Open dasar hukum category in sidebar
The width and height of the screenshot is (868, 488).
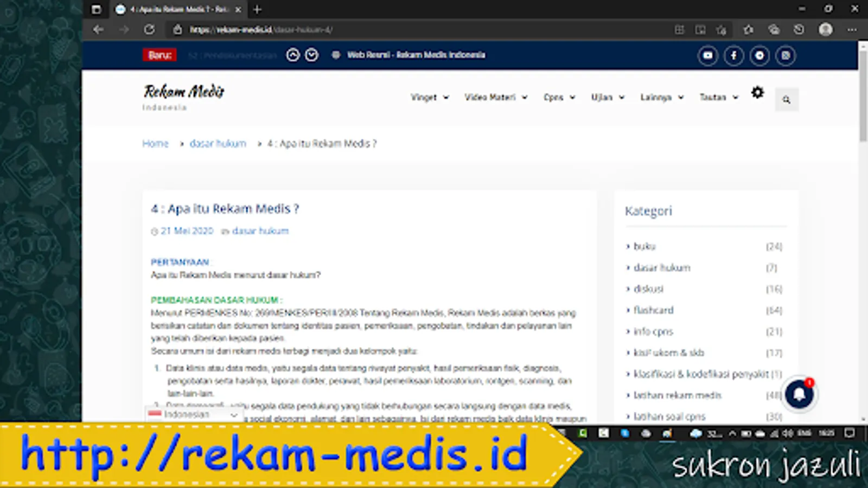click(x=662, y=268)
